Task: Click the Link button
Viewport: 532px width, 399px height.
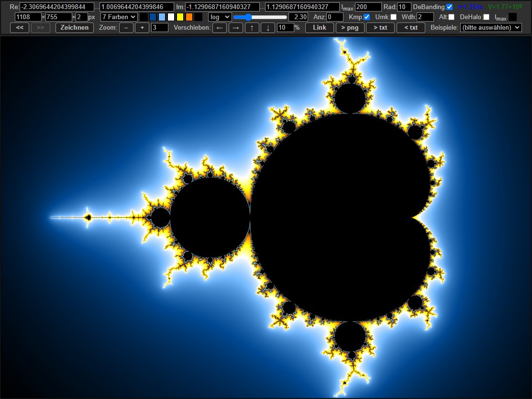Action: 319,28
